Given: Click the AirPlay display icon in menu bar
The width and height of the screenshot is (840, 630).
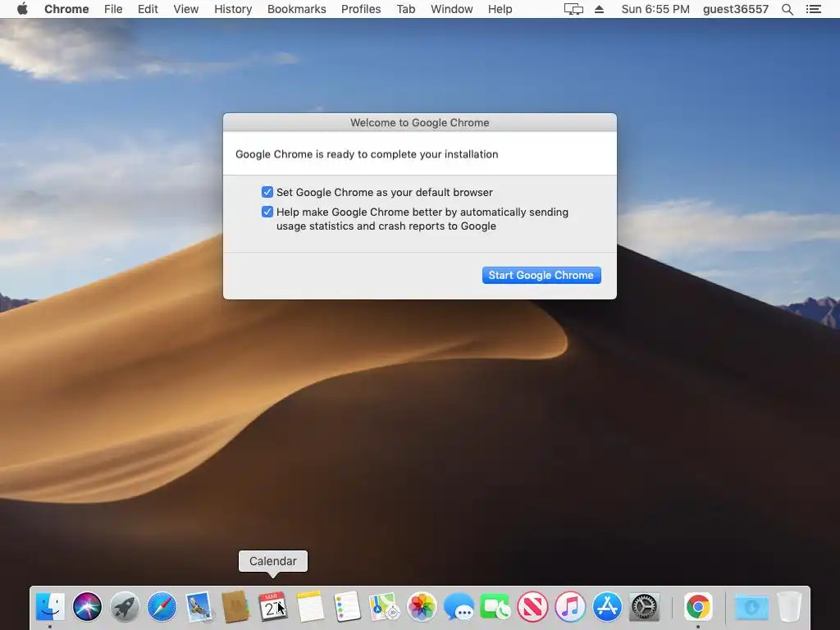Looking at the screenshot, I should [x=573, y=9].
